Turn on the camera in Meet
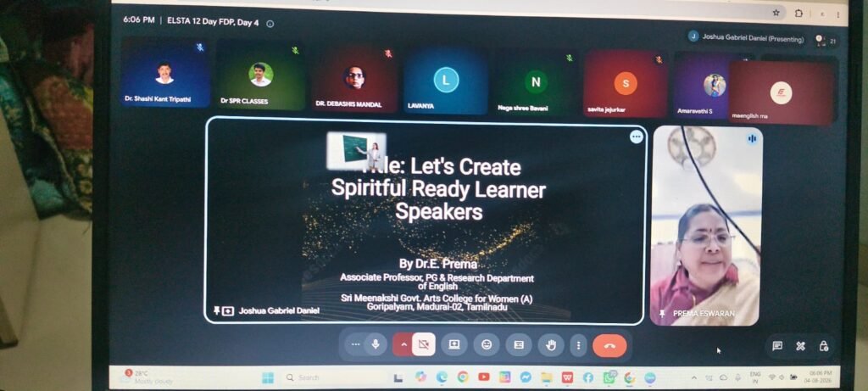The height and width of the screenshot is (391, 868). pyautogui.click(x=424, y=344)
